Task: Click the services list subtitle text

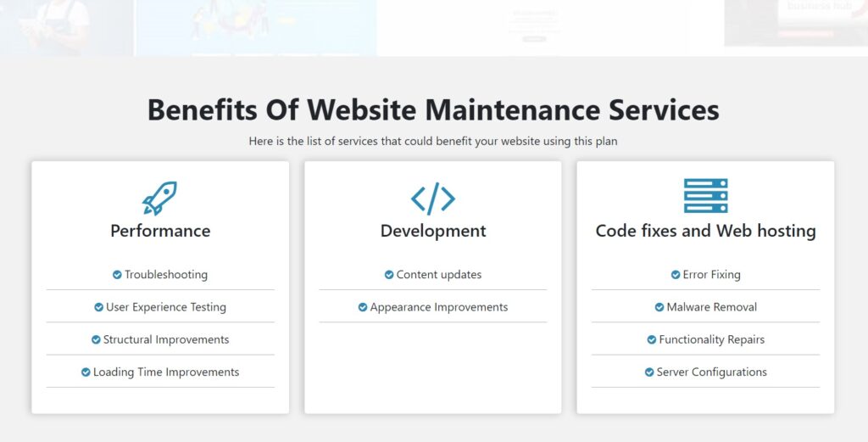Action: [433, 142]
